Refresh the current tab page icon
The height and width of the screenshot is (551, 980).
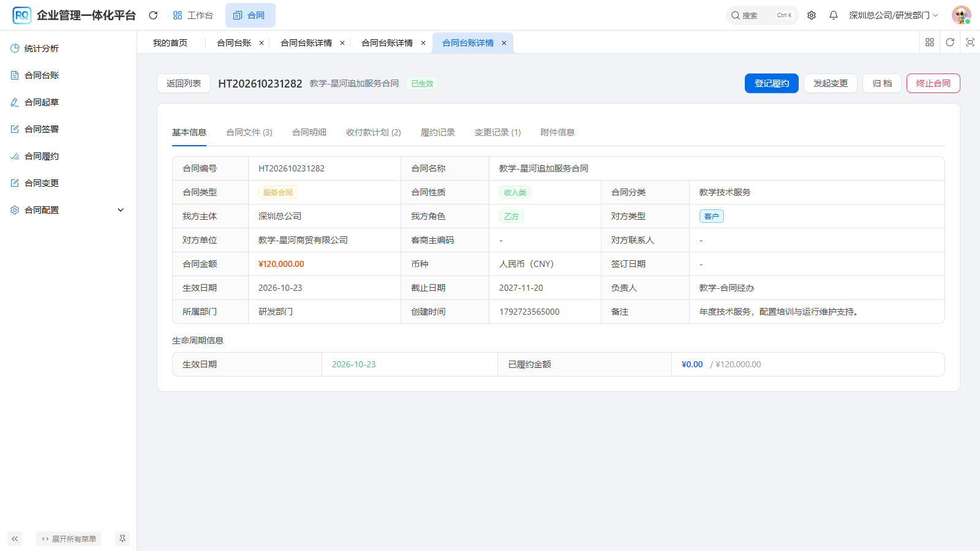tap(950, 42)
